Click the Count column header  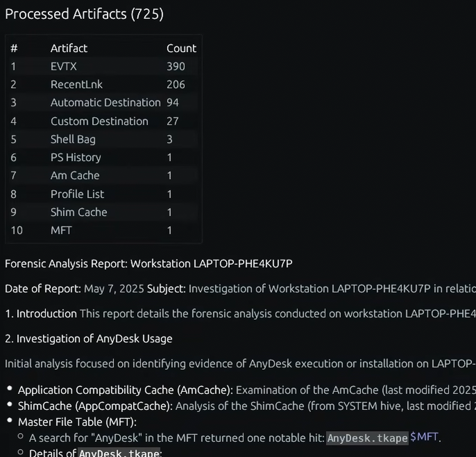pyautogui.click(x=181, y=48)
